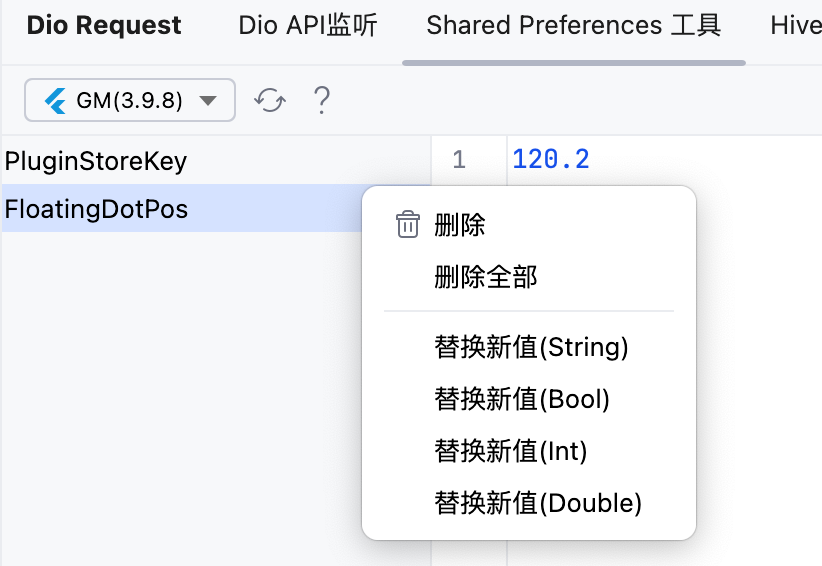
Task: Select the Shared Preferences 工具 tab
Action: tap(574, 26)
